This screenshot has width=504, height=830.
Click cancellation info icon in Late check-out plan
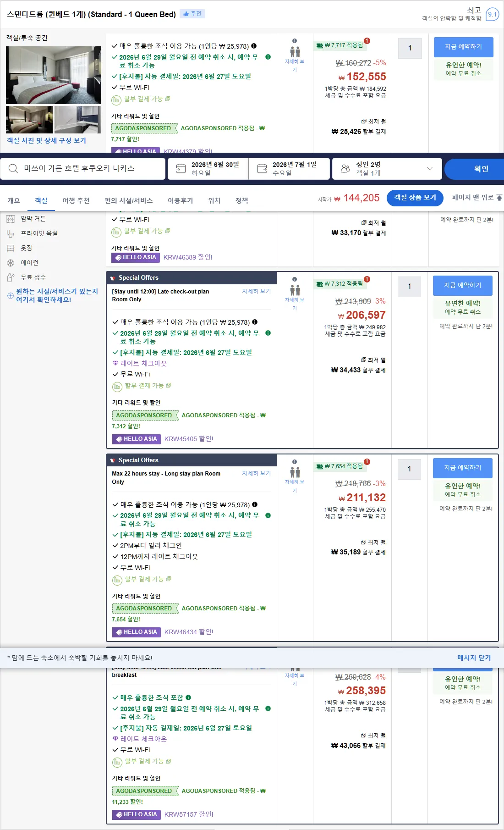[268, 333]
